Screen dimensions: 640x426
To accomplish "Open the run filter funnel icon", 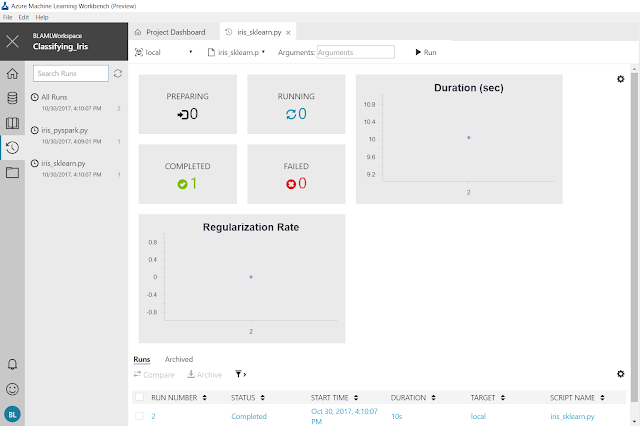I will tap(240, 374).
